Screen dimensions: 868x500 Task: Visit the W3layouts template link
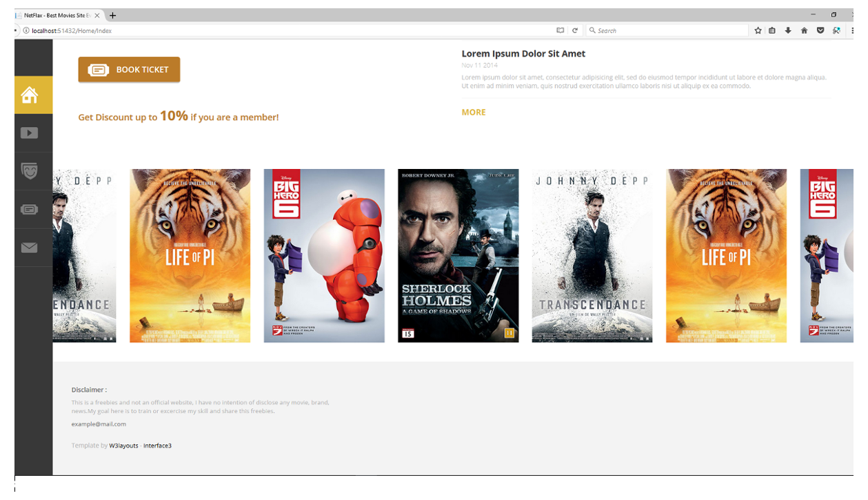pos(123,446)
